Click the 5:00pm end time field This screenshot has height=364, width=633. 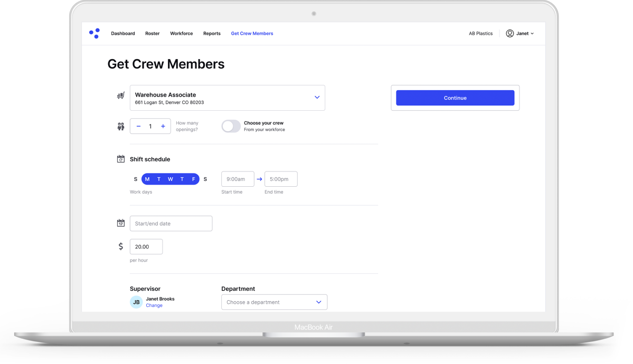281,179
